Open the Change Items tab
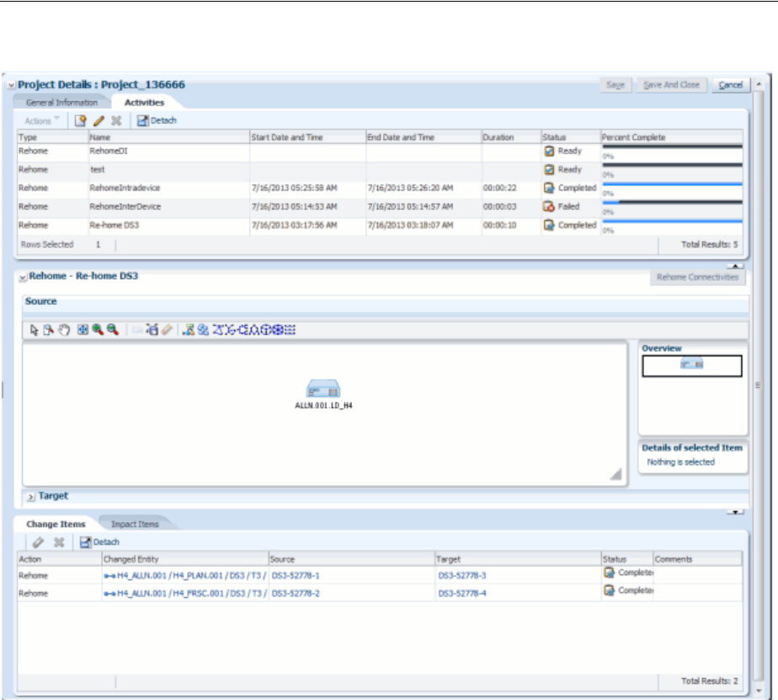 click(x=56, y=524)
